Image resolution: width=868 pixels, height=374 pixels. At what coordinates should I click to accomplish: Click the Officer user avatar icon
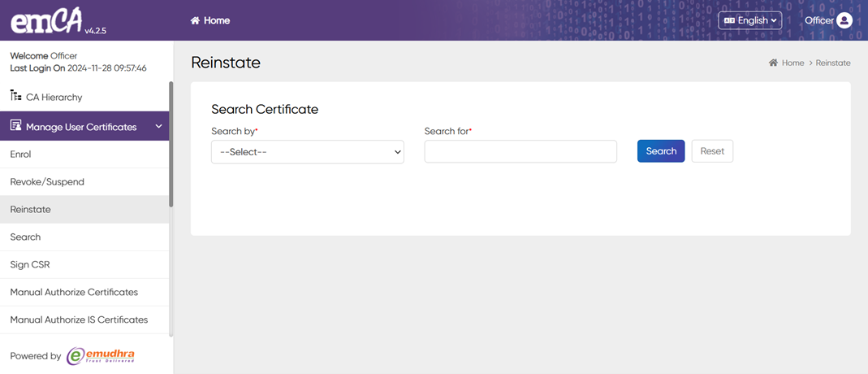(x=844, y=20)
